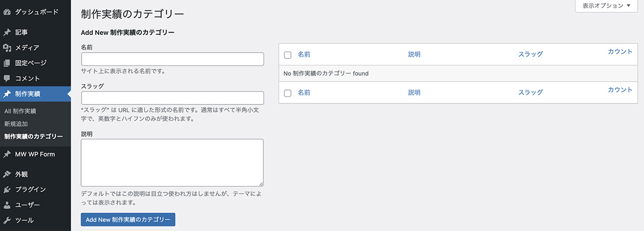
Task: Check the select-all box in table footer
Action: [288, 93]
